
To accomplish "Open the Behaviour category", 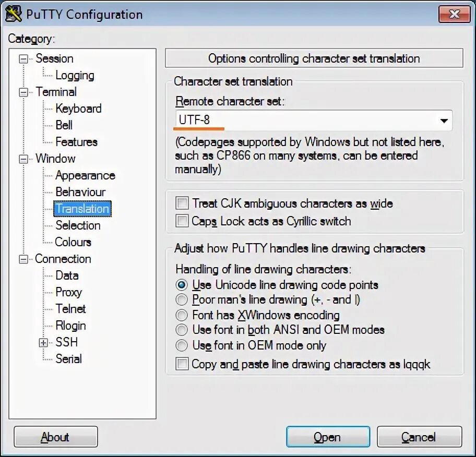I will [80, 192].
